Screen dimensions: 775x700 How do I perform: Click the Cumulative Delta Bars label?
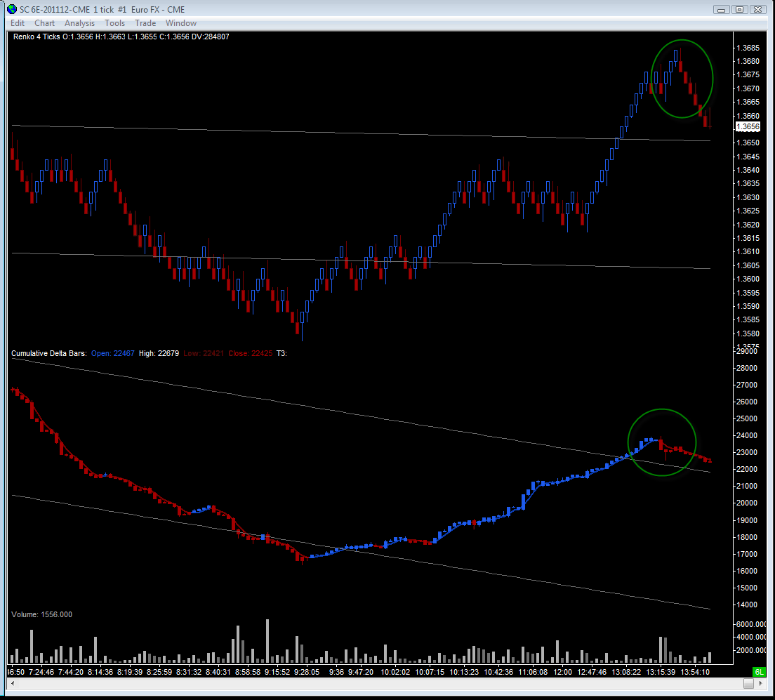49,353
